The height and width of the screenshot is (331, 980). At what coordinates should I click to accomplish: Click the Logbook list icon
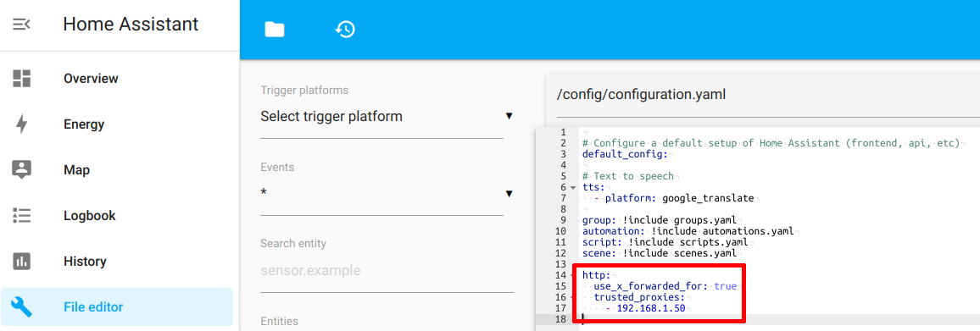tap(22, 216)
